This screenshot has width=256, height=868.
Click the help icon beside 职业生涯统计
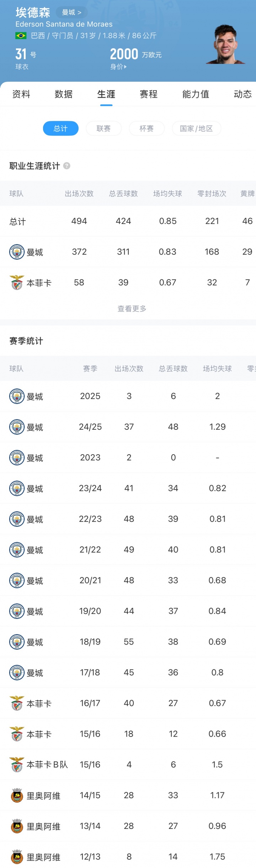[x=66, y=166]
